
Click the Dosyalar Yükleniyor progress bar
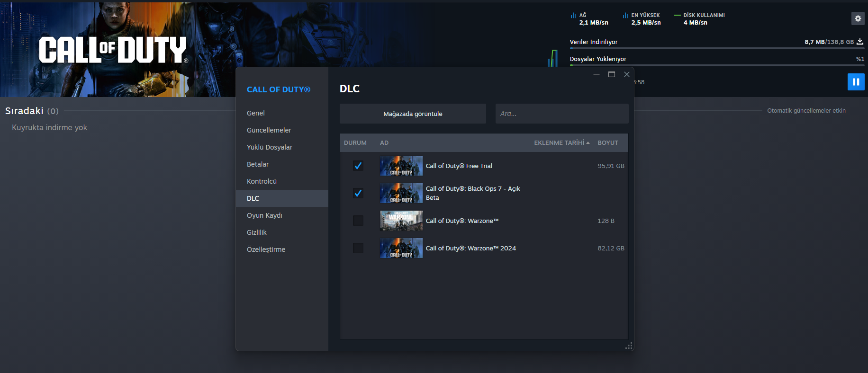717,65
